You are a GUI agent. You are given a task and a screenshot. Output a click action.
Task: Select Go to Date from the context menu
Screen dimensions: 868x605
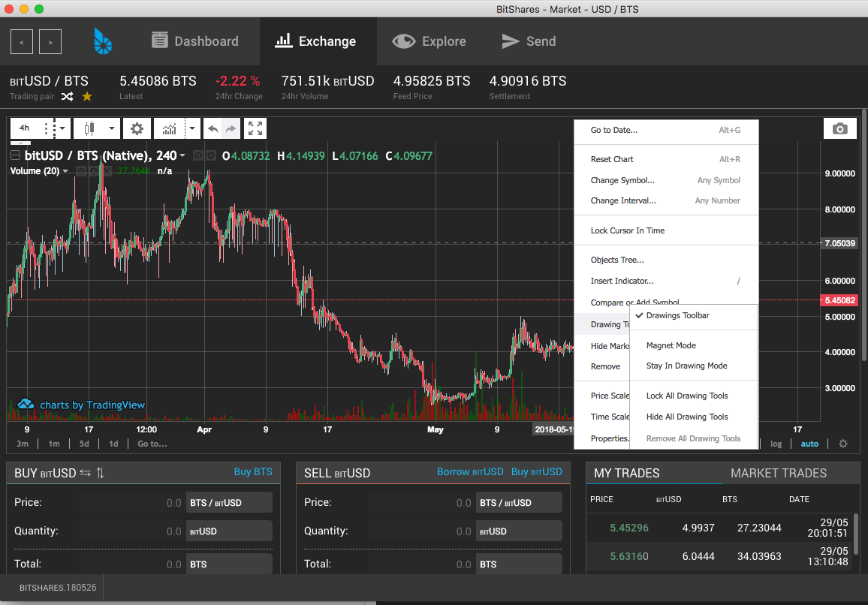616,130
